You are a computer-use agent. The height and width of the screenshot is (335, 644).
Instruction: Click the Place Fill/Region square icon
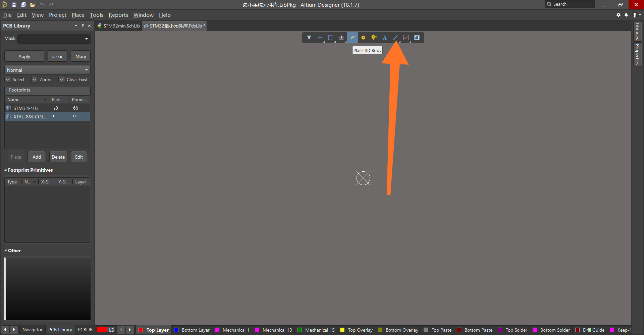coord(417,38)
